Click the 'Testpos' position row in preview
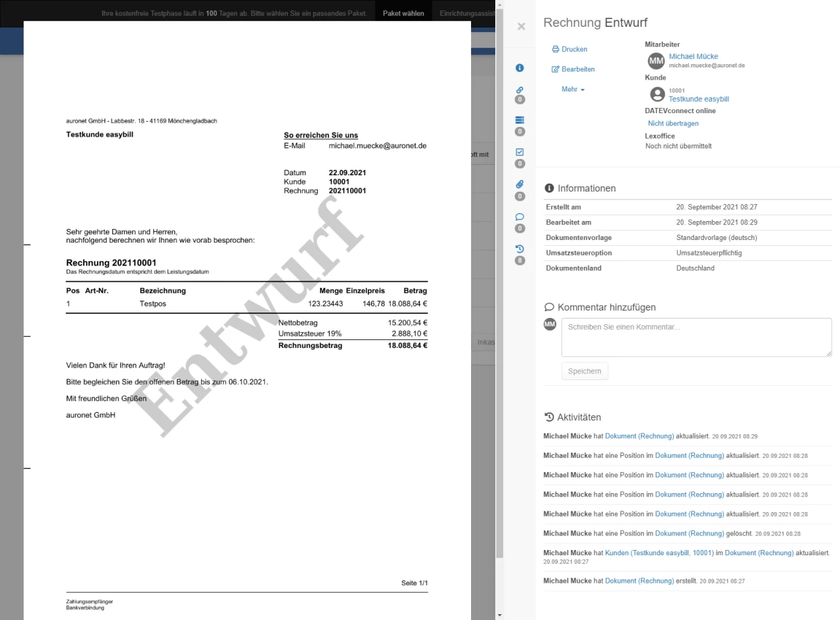The width and height of the screenshot is (840, 620). (x=247, y=304)
